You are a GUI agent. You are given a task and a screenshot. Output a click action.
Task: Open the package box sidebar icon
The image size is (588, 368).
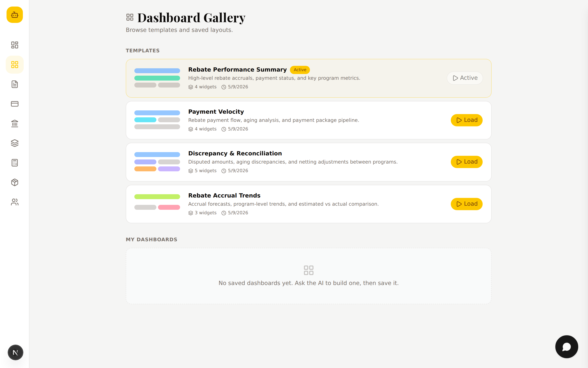click(14, 183)
